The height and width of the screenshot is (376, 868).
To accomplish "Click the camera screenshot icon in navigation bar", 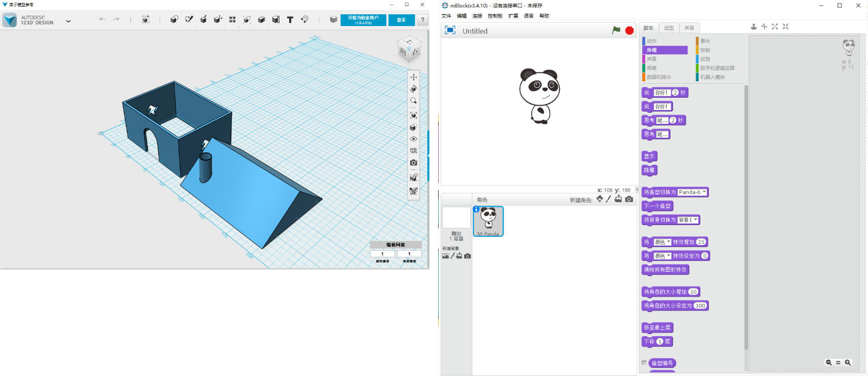I will tap(414, 163).
